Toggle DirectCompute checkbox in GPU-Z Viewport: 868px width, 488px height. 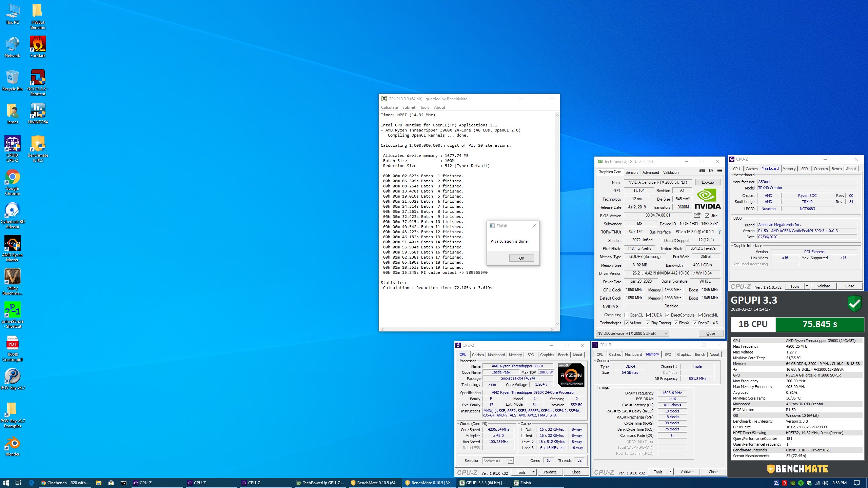(668, 315)
